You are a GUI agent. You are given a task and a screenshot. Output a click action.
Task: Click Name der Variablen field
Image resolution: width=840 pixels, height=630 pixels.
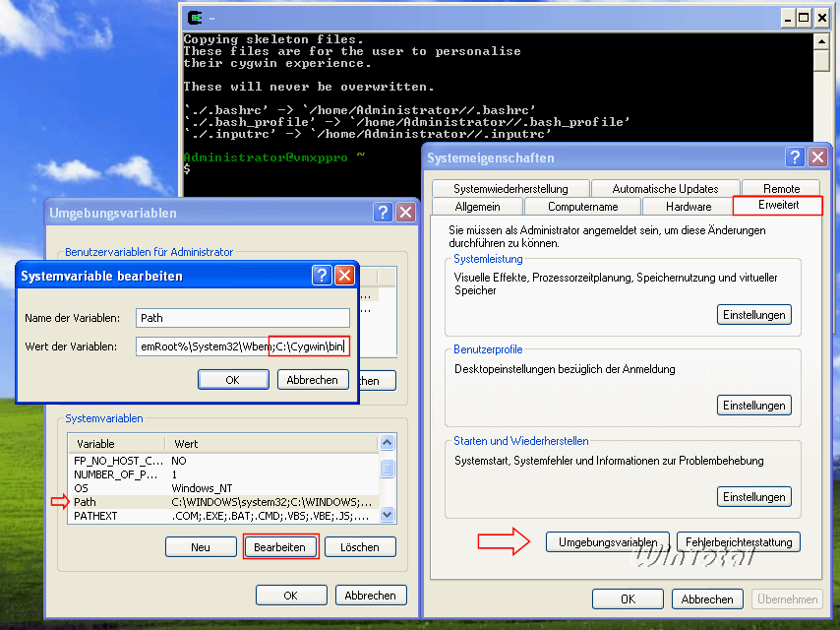click(x=243, y=318)
